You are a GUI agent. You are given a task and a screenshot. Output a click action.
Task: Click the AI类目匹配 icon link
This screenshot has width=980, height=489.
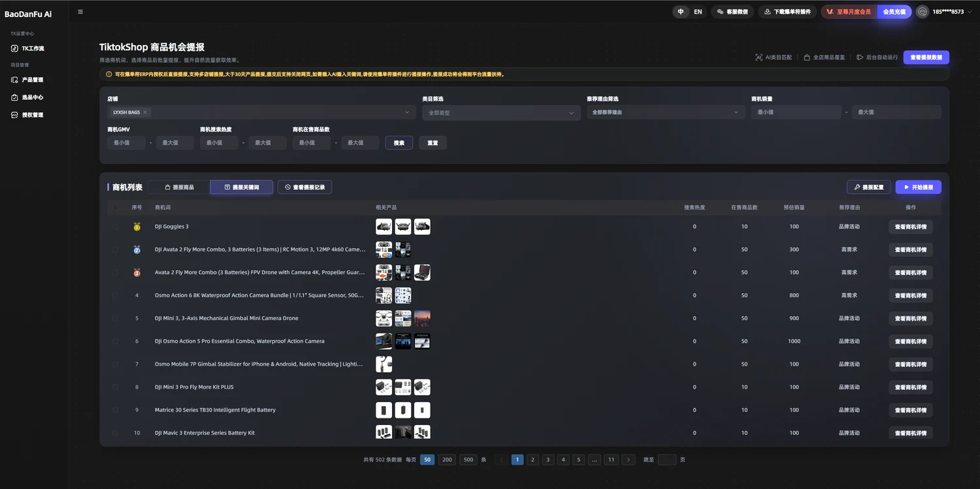tap(774, 57)
